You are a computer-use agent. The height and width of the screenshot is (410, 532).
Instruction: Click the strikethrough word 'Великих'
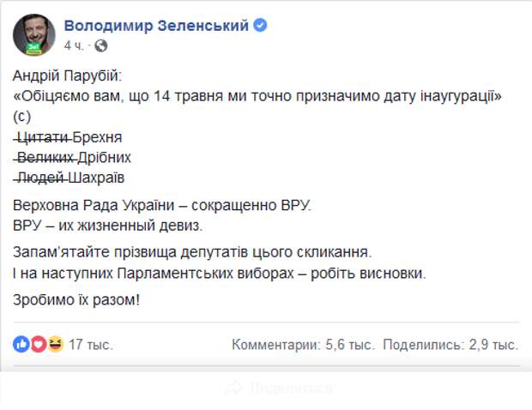45,157
